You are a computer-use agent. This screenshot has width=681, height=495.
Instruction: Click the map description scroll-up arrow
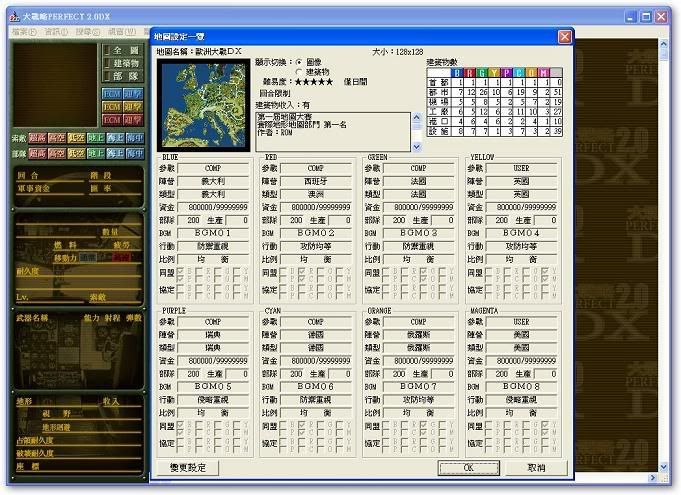(x=417, y=117)
